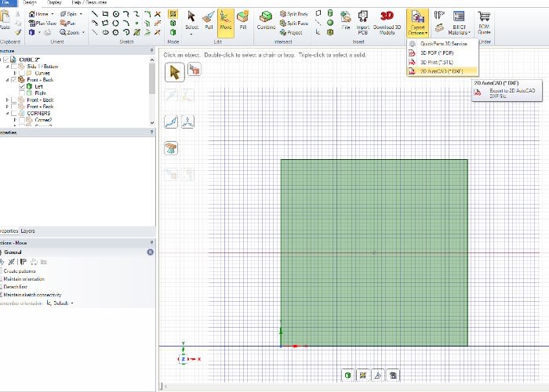Switch to 3D mode in the Mode group
The height and width of the screenshot is (392, 549).
(x=173, y=32)
